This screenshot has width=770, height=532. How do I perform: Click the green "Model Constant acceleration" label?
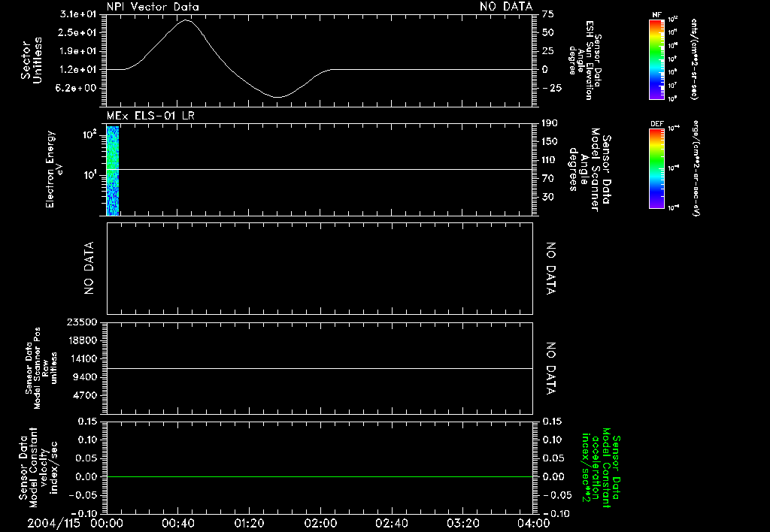click(601, 467)
